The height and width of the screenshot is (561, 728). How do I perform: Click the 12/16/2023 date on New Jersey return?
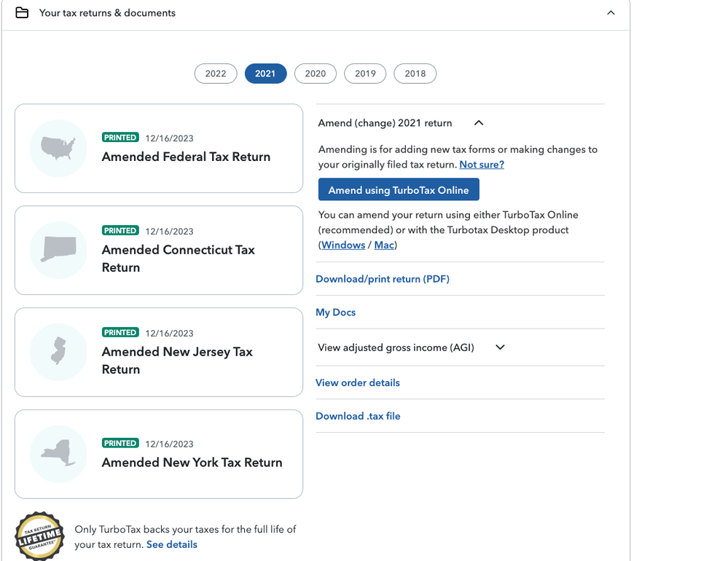pos(169,333)
